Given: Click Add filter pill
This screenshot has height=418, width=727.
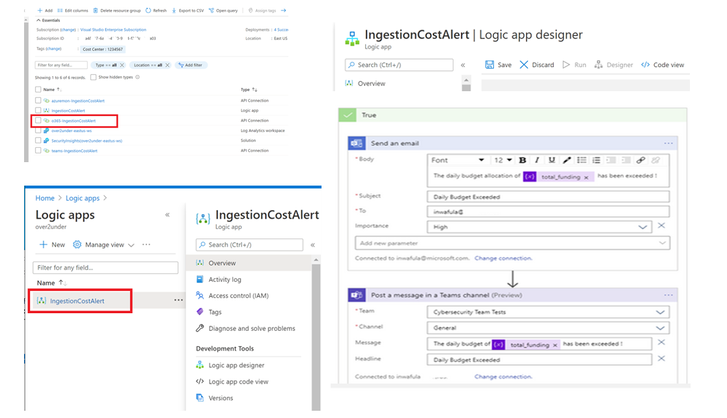Looking at the screenshot, I should tap(191, 65).
